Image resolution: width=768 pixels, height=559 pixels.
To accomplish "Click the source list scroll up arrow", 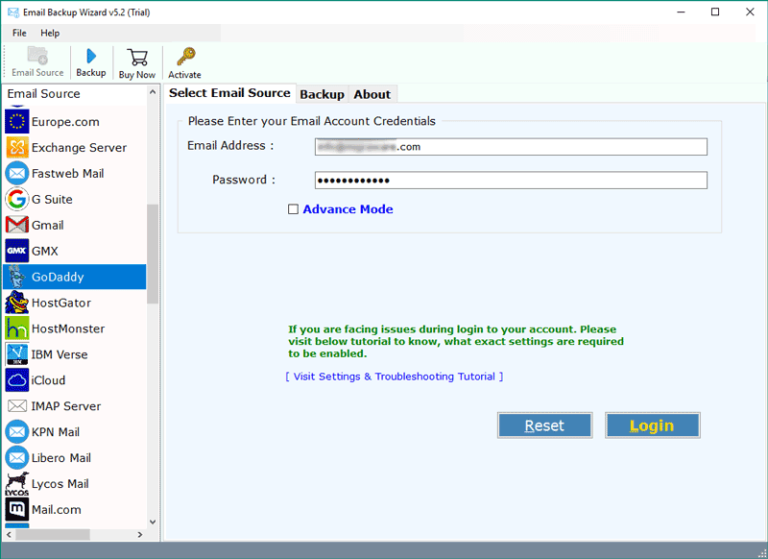I will tap(152, 92).
